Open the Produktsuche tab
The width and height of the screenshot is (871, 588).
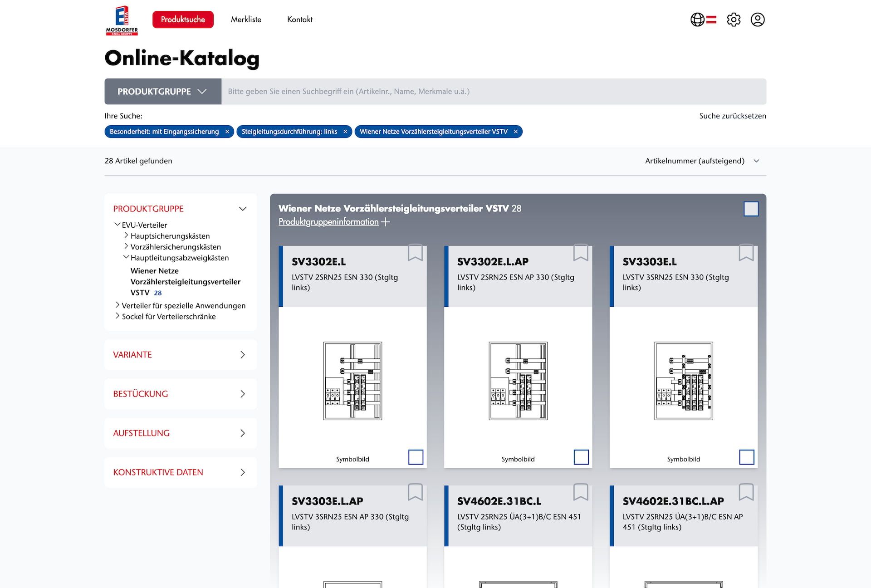(x=183, y=20)
